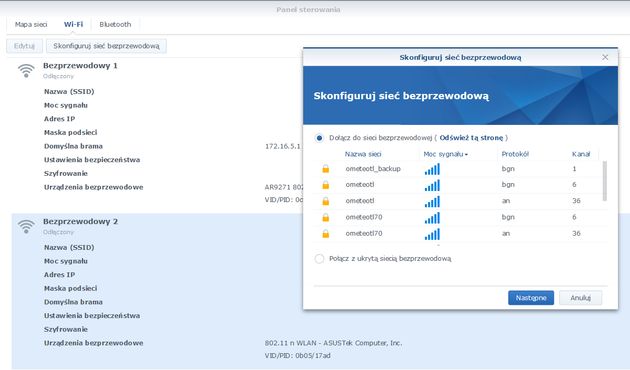Click Urządzenia bezprzewodowe label under Bezprzewodowy 2
The width and height of the screenshot is (630, 370).
point(94,343)
